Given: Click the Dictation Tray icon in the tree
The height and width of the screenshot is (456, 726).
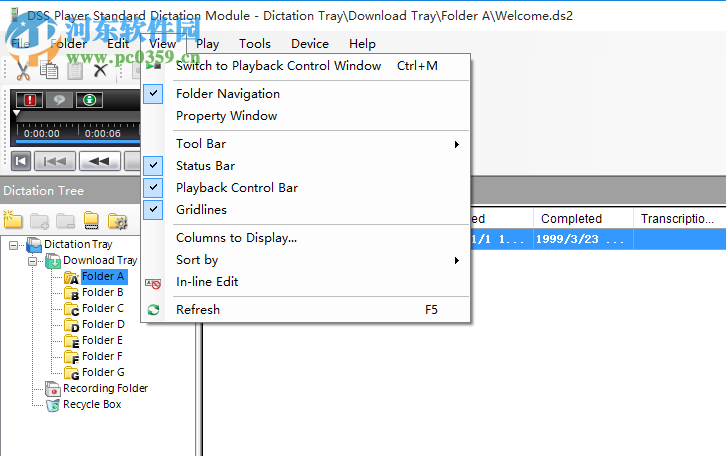Looking at the screenshot, I should click(34, 244).
